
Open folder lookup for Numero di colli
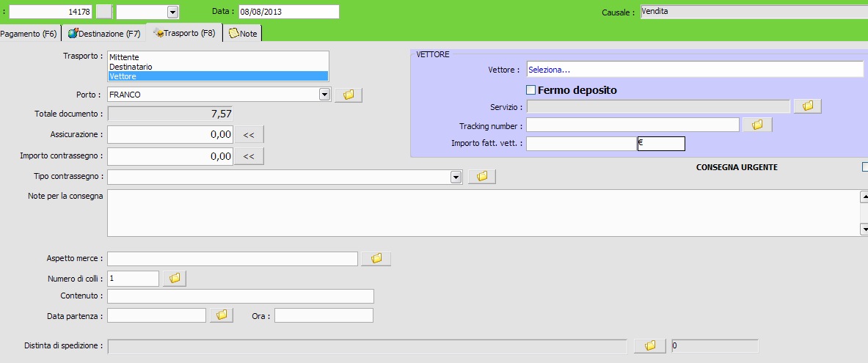(x=175, y=279)
